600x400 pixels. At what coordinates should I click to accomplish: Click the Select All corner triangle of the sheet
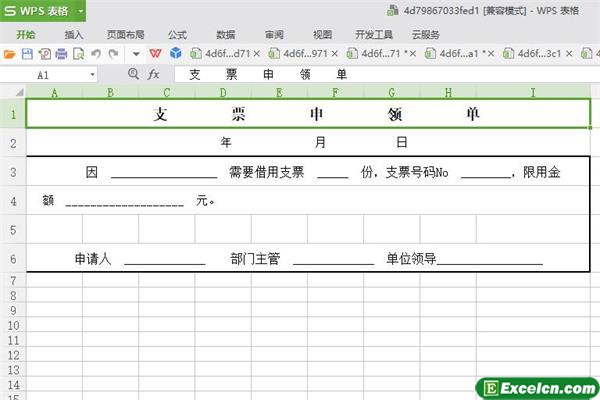point(19,92)
